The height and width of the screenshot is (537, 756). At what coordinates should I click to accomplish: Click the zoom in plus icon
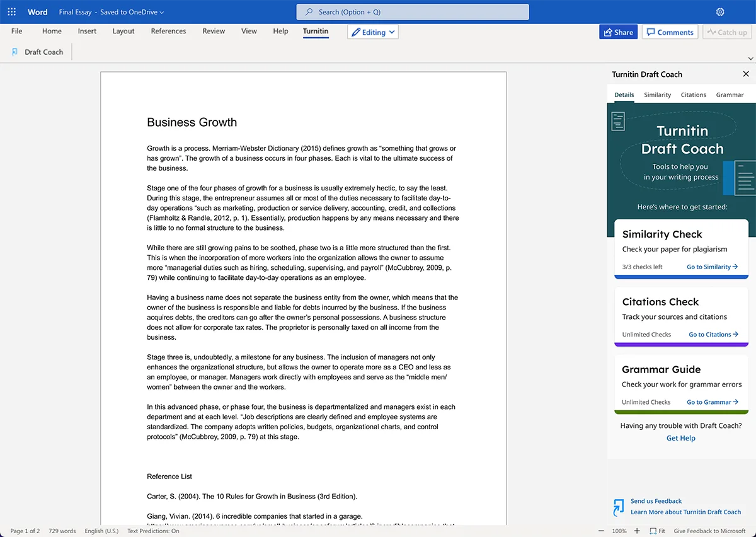tap(636, 531)
